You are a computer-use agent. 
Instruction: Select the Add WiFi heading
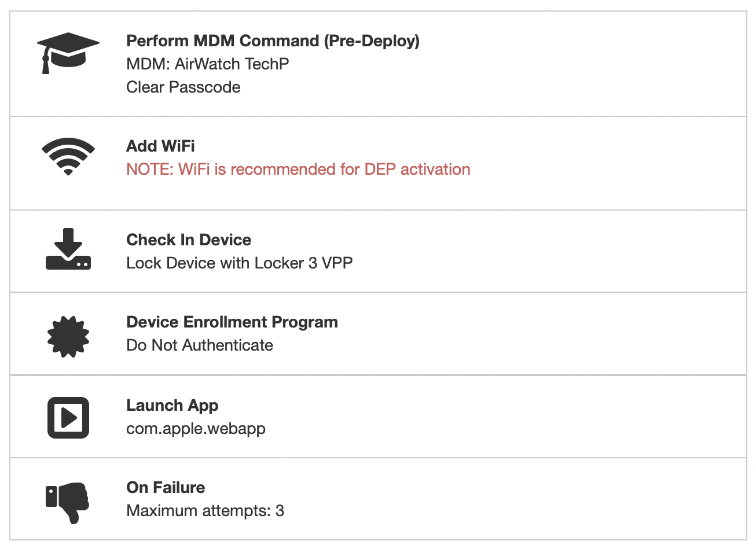click(160, 146)
